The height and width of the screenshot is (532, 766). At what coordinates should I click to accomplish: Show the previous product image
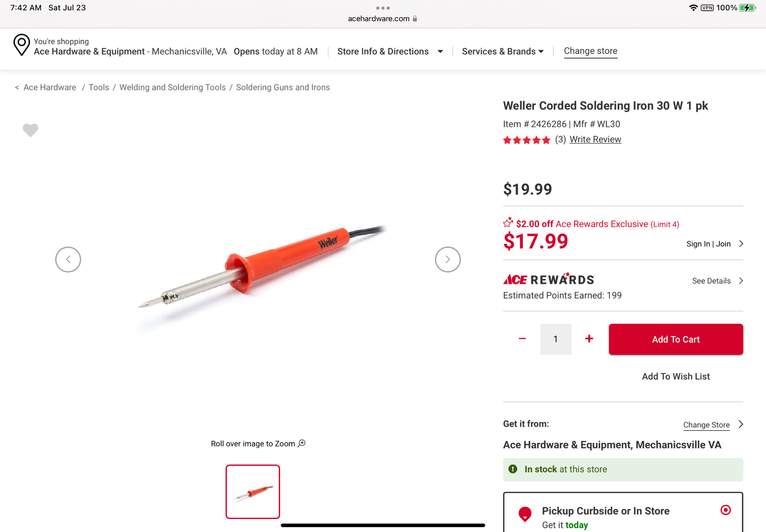[68, 259]
